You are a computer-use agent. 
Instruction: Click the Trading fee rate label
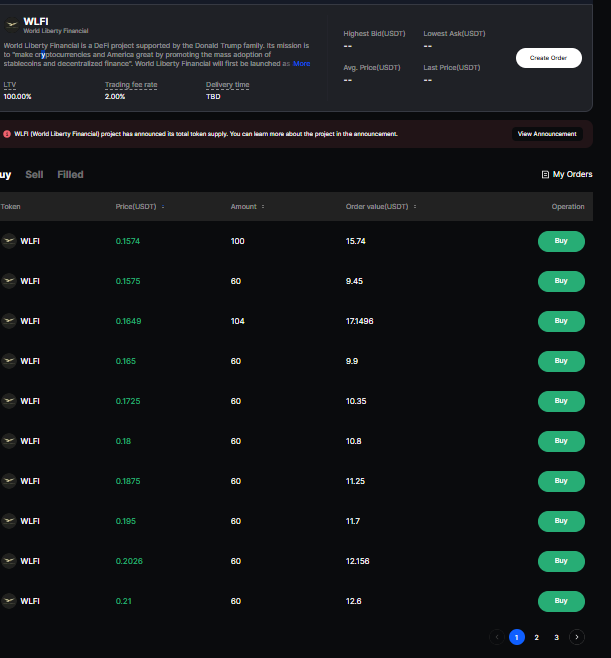131,85
